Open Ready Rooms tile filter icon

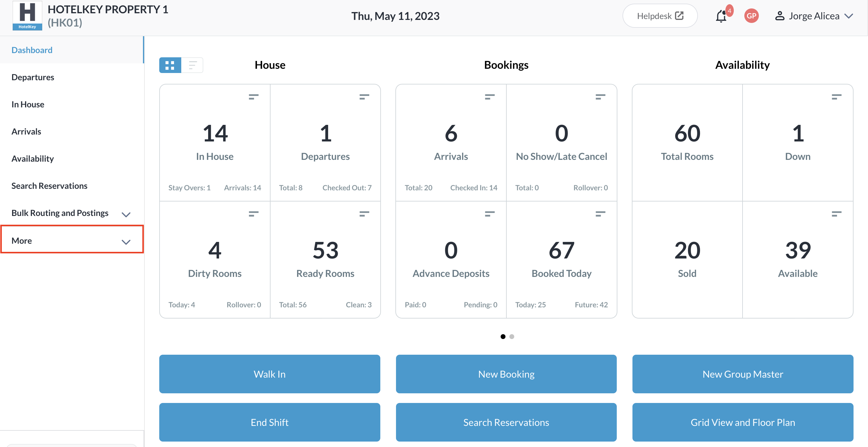(364, 214)
